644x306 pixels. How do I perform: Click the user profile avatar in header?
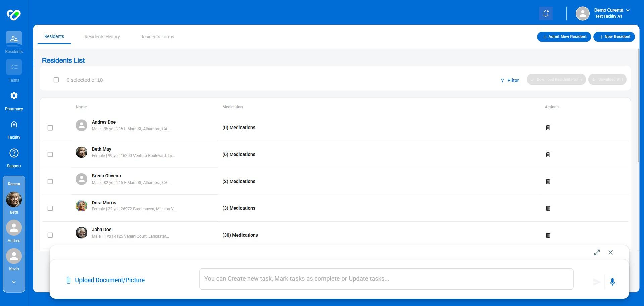click(583, 14)
